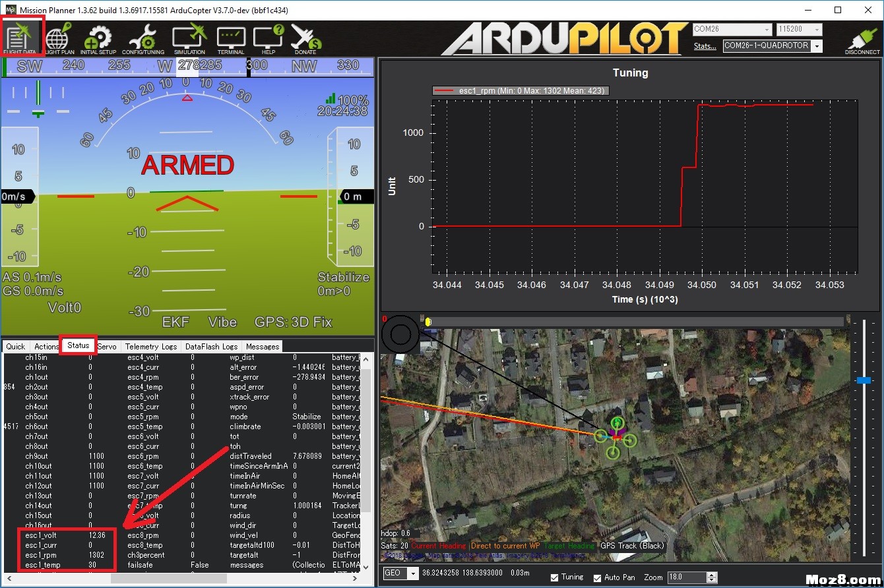This screenshot has height=588, width=884.
Task: Click the quadcopter marker on the map
Action: click(x=615, y=436)
